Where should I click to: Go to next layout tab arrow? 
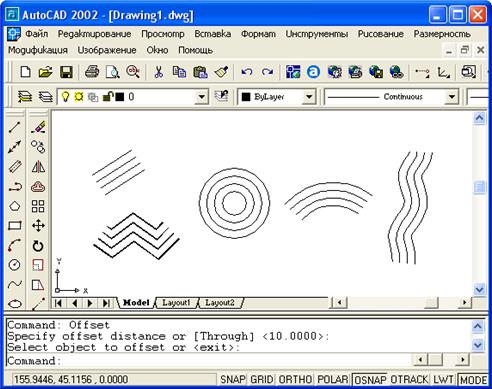(90, 303)
